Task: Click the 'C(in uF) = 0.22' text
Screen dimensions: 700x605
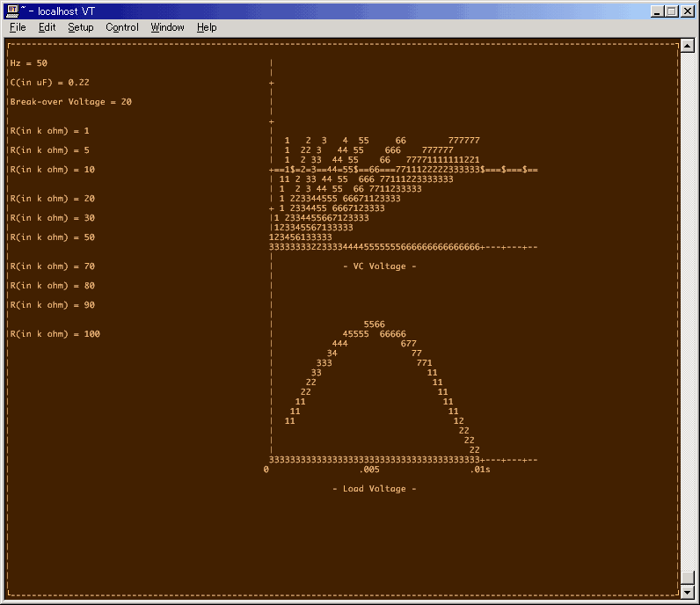Action: pyautogui.click(x=50, y=83)
